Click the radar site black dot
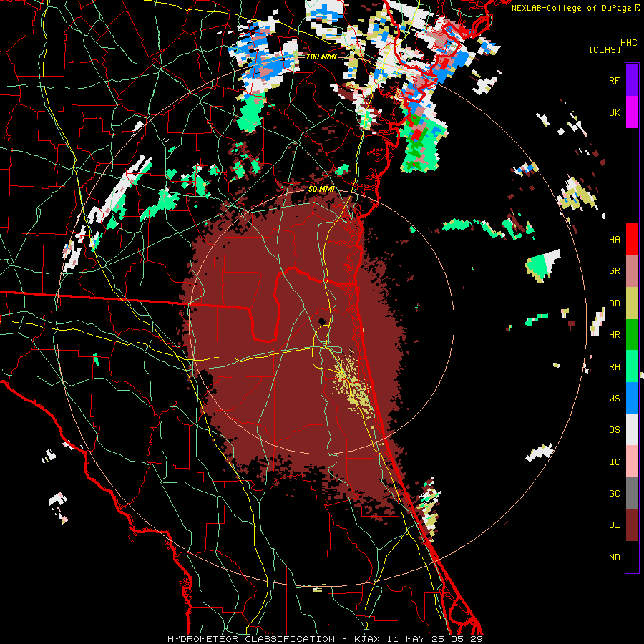The width and height of the screenshot is (644, 644). (322, 321)
